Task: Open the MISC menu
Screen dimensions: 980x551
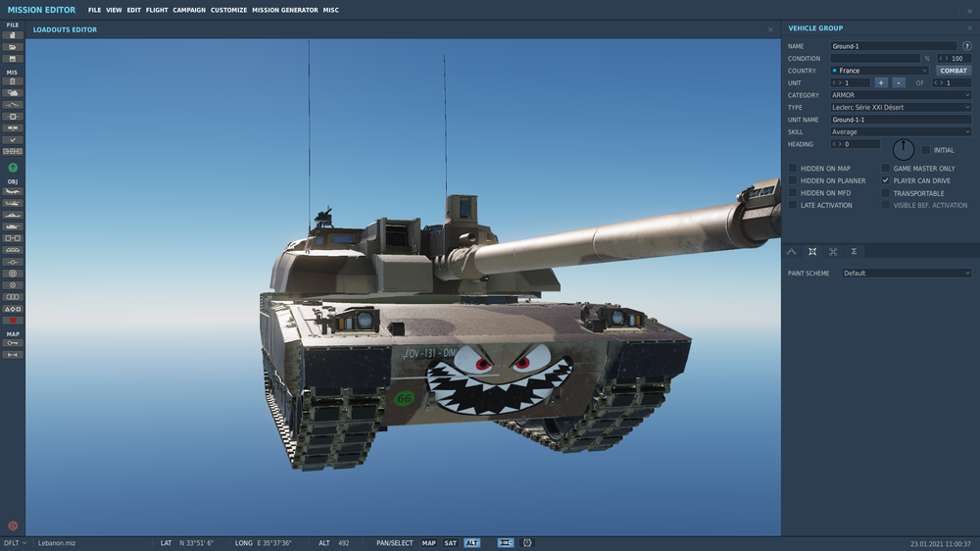Action: (x=330, y=10)
